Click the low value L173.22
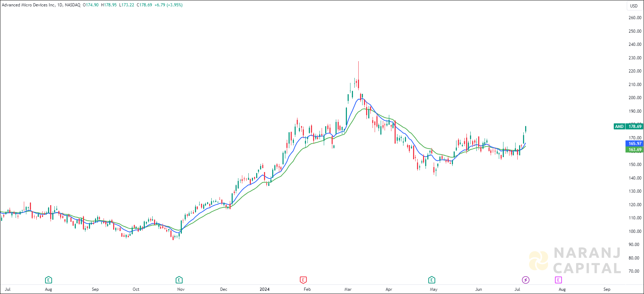644x294 pixels. click(127, 5)
